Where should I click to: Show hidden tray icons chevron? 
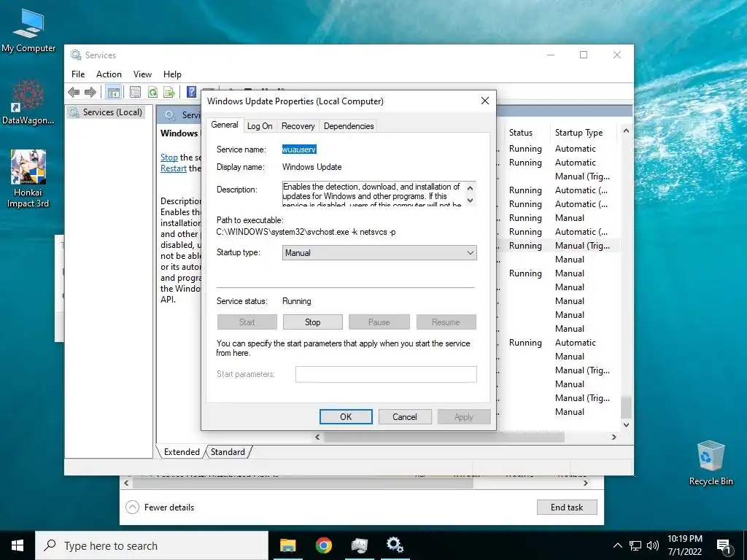(x=617, y=545)
